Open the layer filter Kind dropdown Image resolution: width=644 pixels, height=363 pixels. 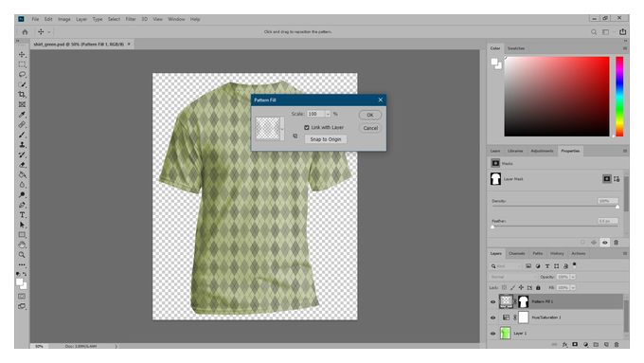506,266
